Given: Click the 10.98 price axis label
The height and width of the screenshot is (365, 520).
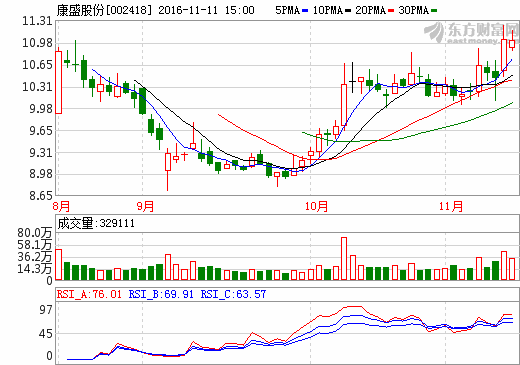Looking at the screenshot, I should (x=37, y=43).
